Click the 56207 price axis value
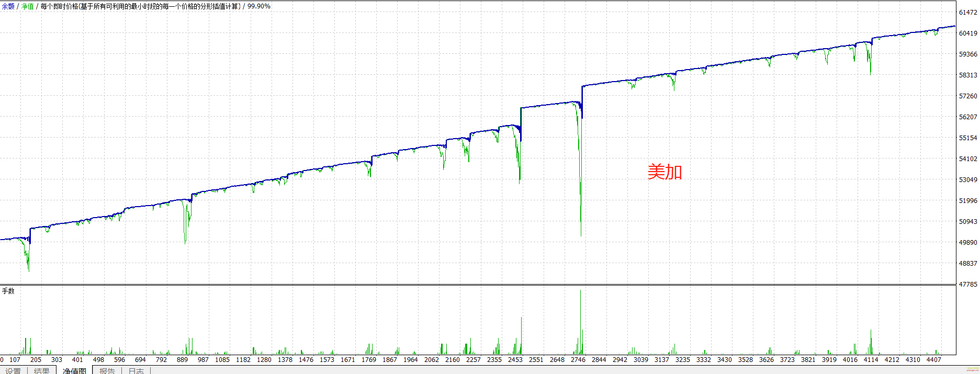This screenshot has width=980, height=374. click(x=968, y=117)
